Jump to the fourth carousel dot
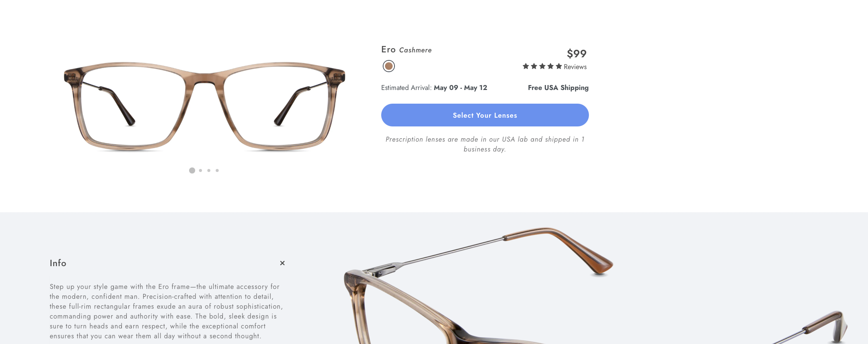The height and width of the screenshot is (344, 868). tap(217, 170)
